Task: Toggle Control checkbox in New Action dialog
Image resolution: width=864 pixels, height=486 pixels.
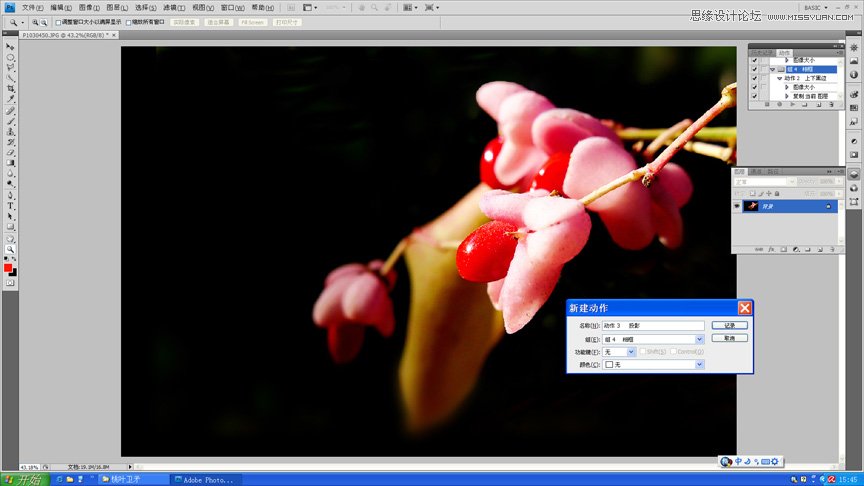Action: click(673, 352)
